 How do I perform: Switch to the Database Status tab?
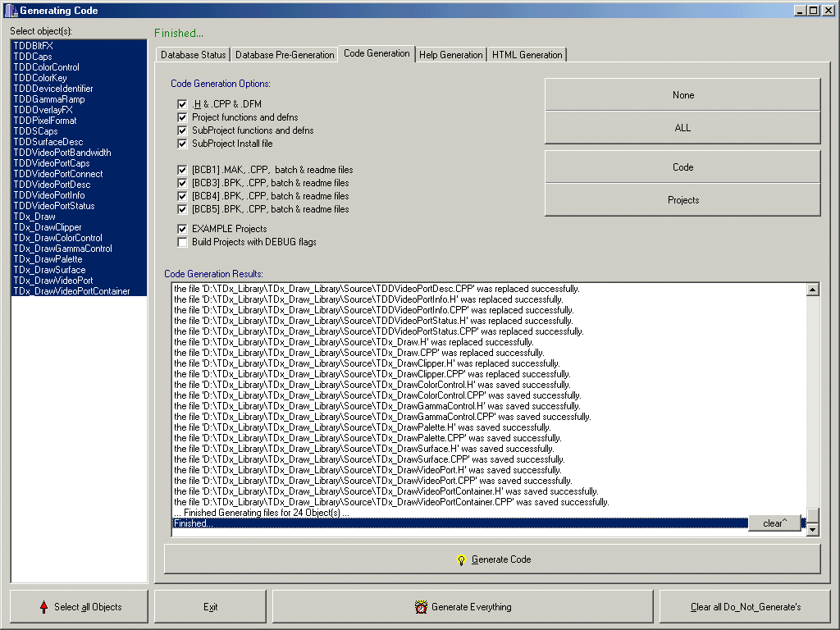click(x=193, y=55)
